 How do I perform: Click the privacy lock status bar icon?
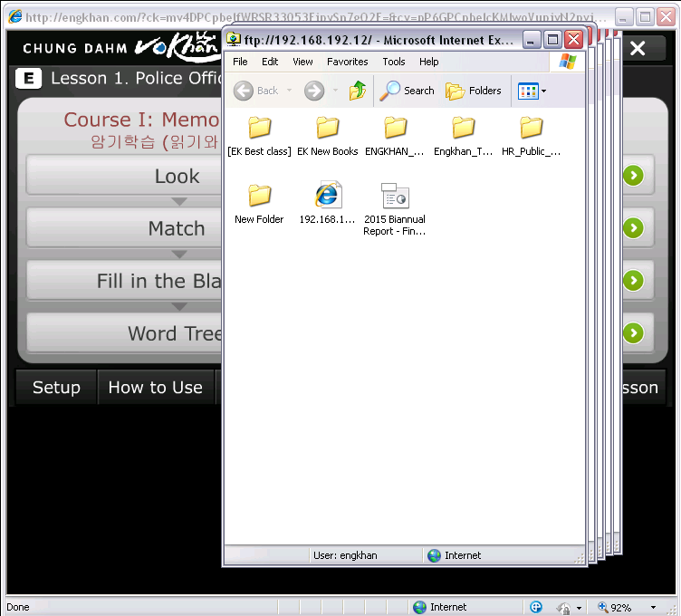tap(564, 607)
